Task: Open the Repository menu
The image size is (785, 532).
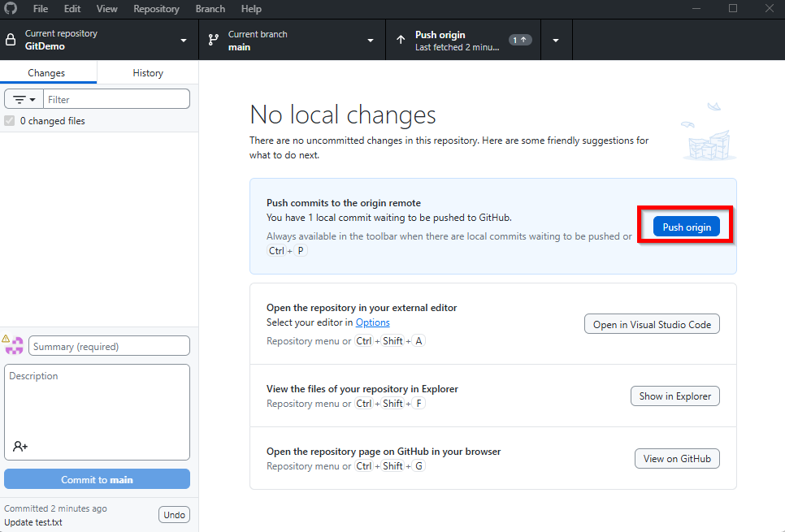Action: pyautogui.click(x=156, y=9)
